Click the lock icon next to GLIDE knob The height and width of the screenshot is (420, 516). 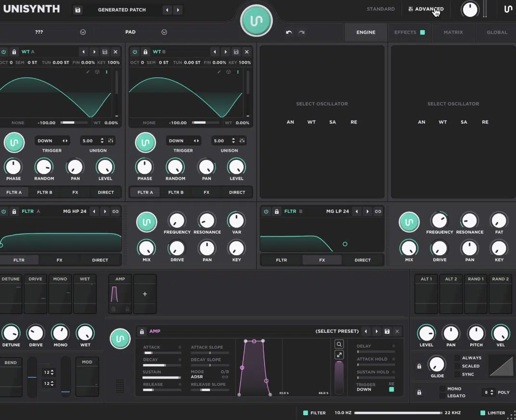419,366
